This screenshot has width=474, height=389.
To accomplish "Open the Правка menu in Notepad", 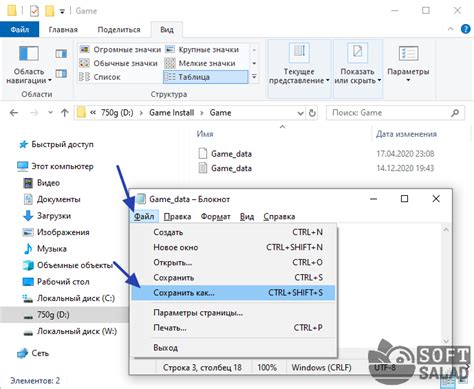I will [177, 217].
